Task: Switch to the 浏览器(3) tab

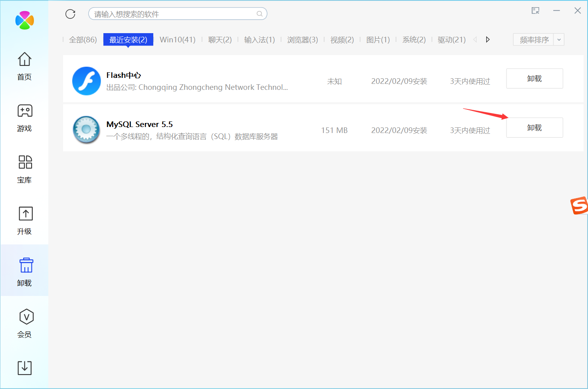Action: tap(303, 40)
